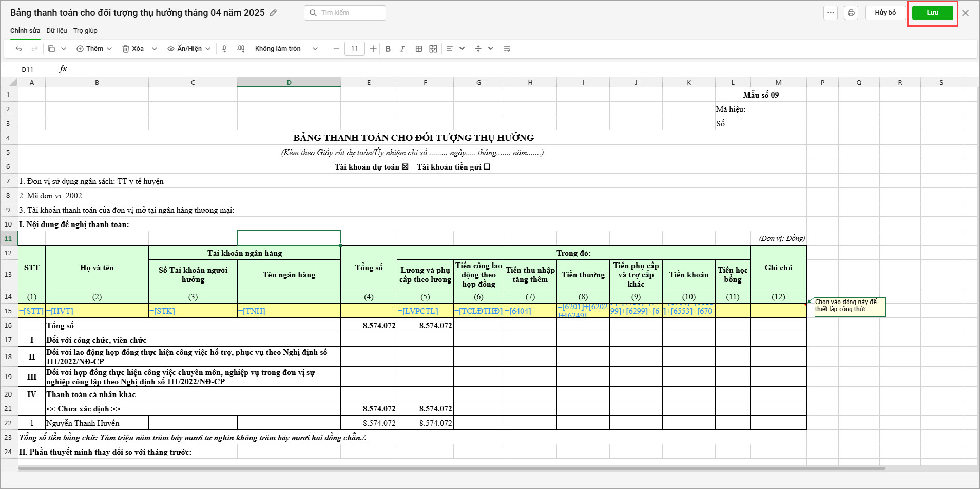The width and height of the screenshot is (980, 489).
Task: Click the cell borders icon
Action: click(419, 49)
